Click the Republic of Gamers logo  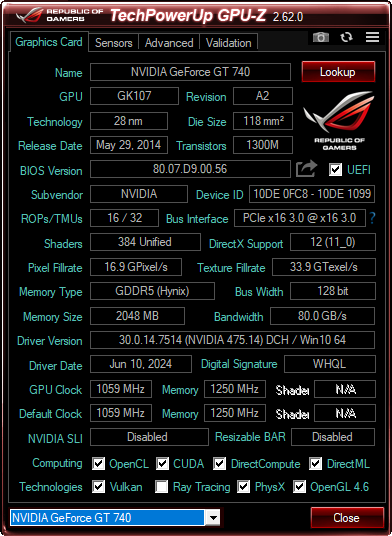coord(339,120)
